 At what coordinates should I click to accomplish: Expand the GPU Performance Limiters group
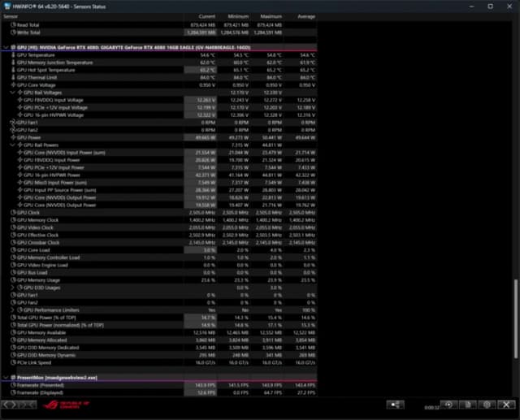13,310
